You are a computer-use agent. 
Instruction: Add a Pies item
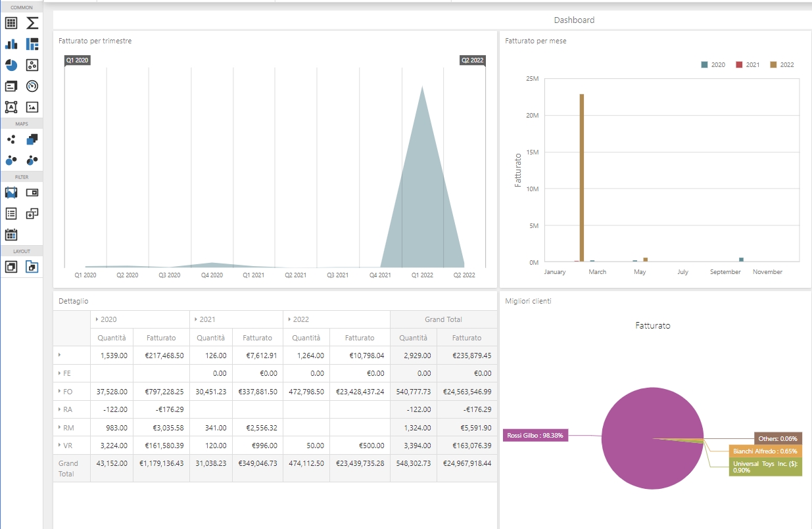pos(11,65)
